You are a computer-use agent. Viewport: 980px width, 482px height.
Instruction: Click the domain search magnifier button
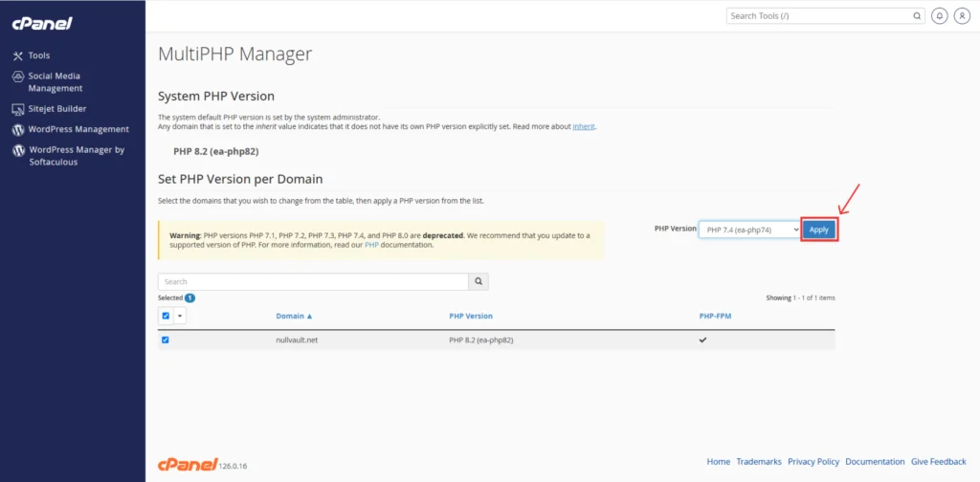479,281
